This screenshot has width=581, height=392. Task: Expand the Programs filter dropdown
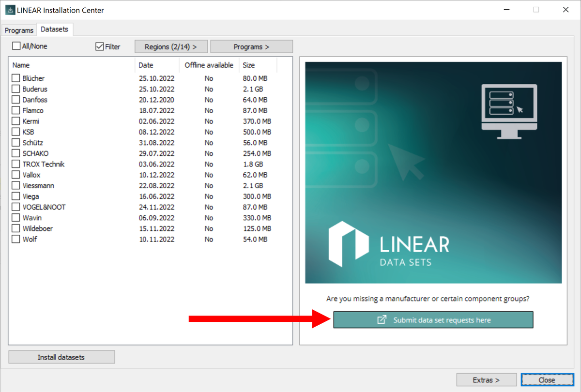click(252, 46)
